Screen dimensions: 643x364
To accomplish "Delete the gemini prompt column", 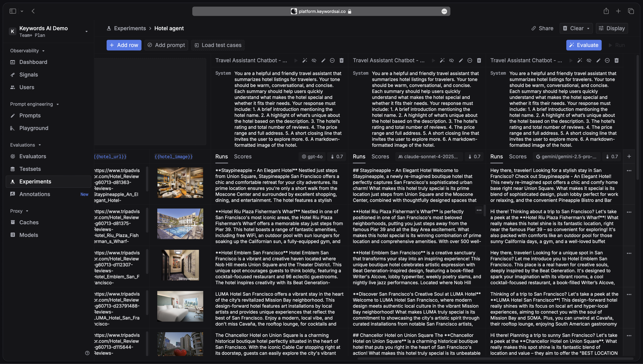I will pos(616,60).
